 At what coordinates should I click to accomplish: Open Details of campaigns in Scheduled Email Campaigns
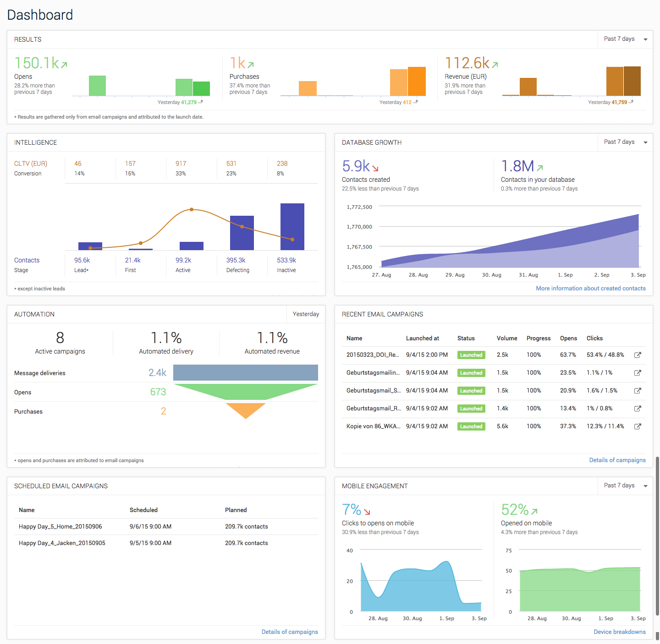pos(290,632)
